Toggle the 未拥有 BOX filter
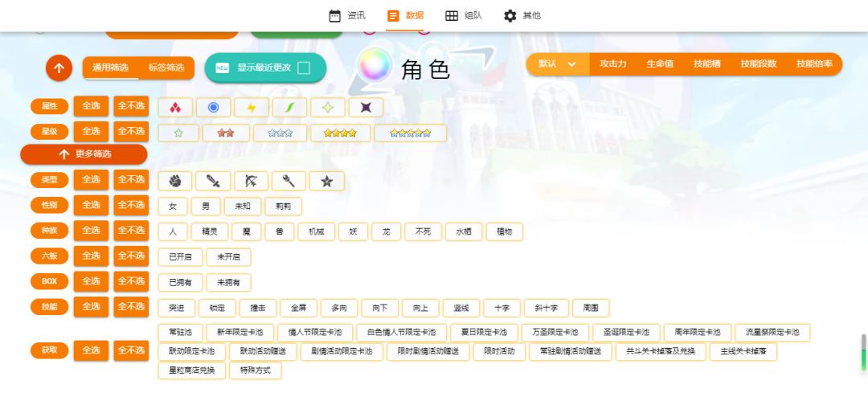Image resolution: width=868 pixels, height=397 pixels. tap(228, 282)
